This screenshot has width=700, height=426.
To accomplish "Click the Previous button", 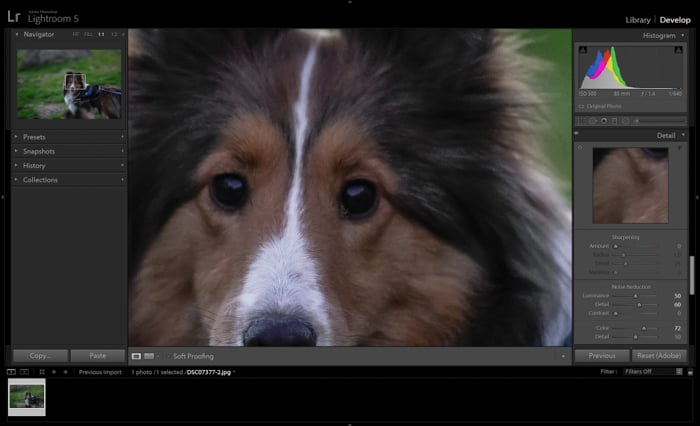I will (602, 356).
